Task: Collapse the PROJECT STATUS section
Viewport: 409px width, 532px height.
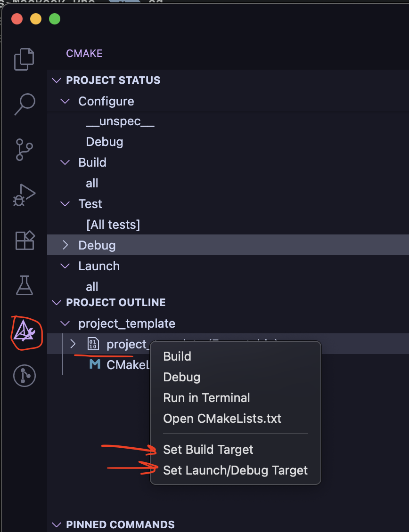Action: pos(57,81)
